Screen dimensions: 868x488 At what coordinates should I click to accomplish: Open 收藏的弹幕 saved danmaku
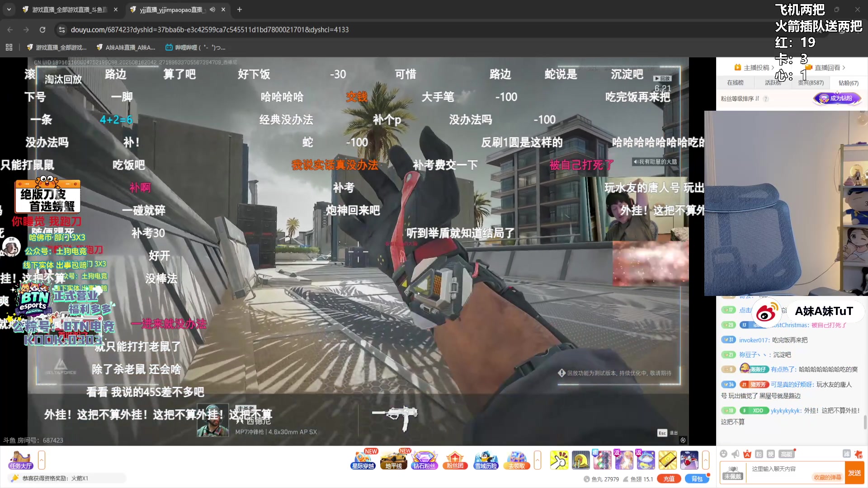click(x=827, y=477)
